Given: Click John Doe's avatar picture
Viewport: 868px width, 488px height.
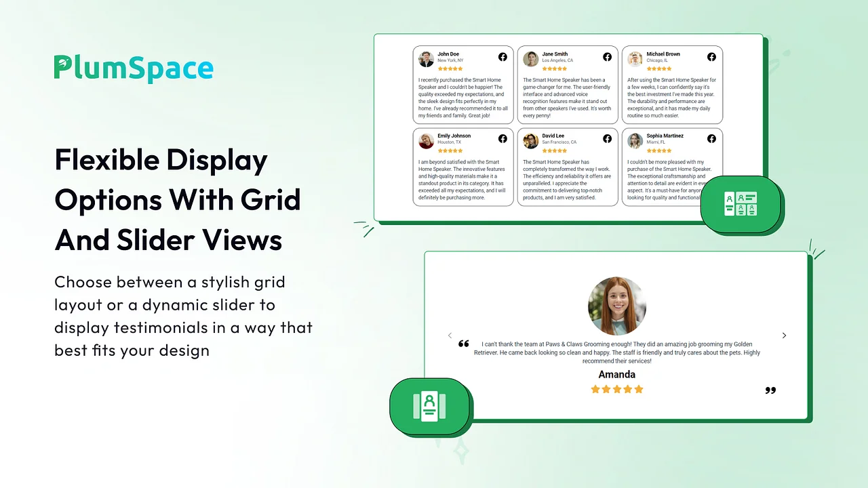Looking at the screenshot, I should (x=426, y=59).
